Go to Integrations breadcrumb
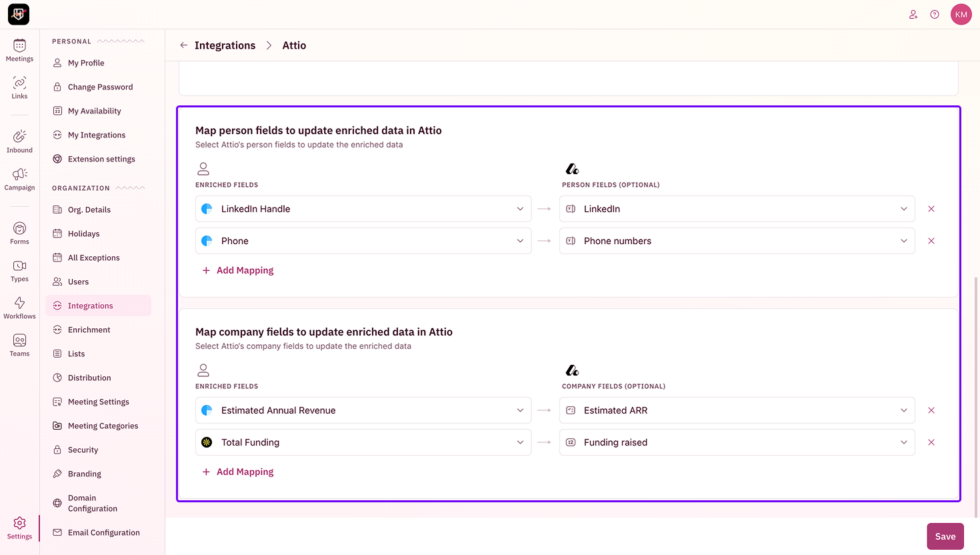Screen dimensions: 980x555 pyautogui.click(x=225, y=45)
